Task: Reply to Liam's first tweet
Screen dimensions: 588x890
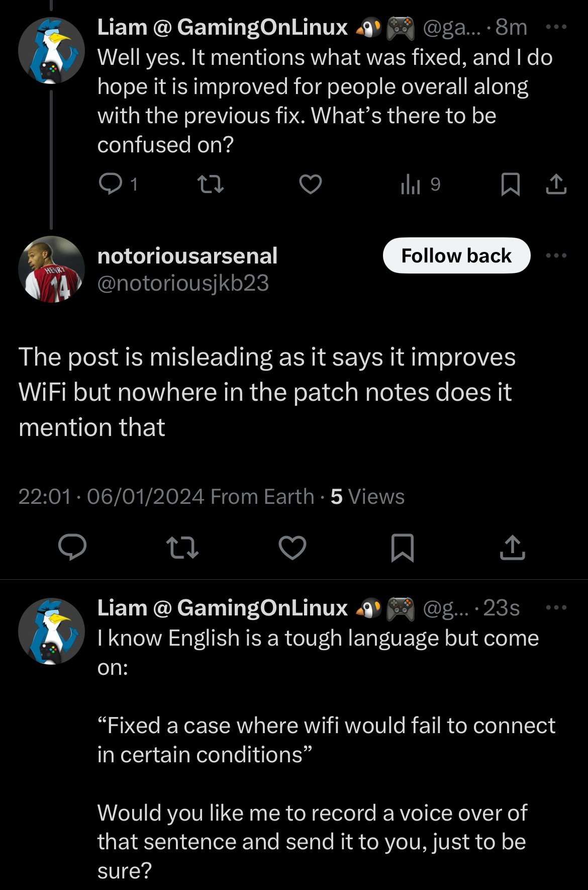Action: click(111, 184)
